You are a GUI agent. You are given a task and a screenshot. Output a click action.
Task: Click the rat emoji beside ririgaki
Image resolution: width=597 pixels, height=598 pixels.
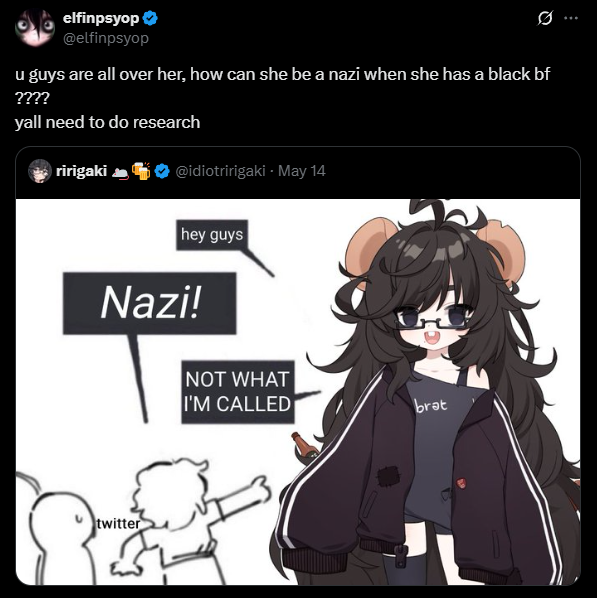click(x=120, y=174)
